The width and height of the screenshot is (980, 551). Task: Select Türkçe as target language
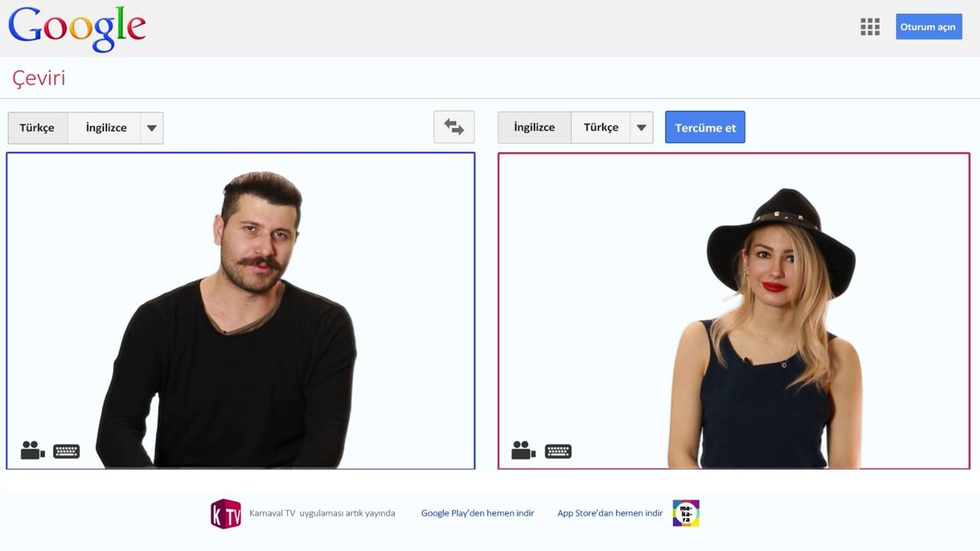(x=601, y=128)
